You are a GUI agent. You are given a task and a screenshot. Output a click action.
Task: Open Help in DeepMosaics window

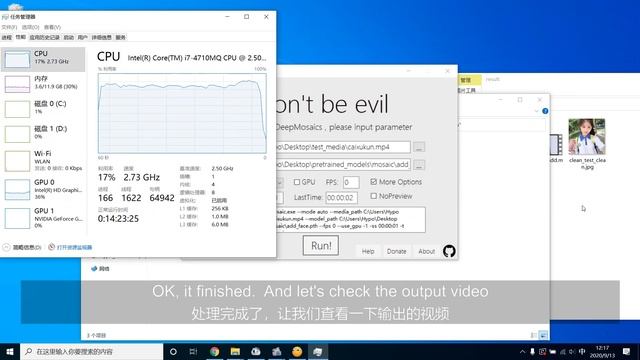coord(368,251)
